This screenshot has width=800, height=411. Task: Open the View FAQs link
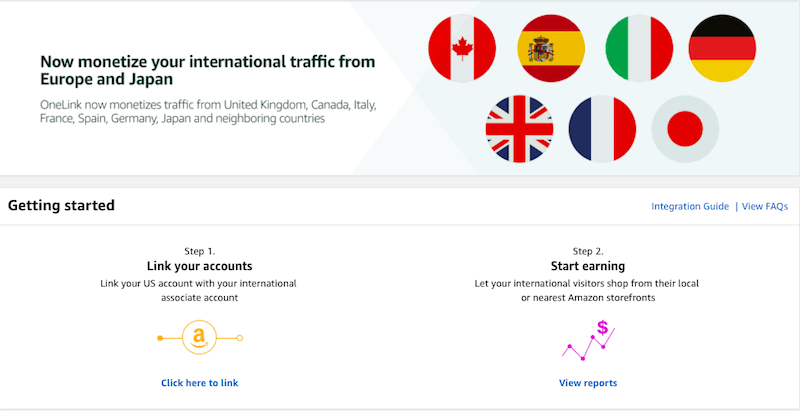(765, 206)
